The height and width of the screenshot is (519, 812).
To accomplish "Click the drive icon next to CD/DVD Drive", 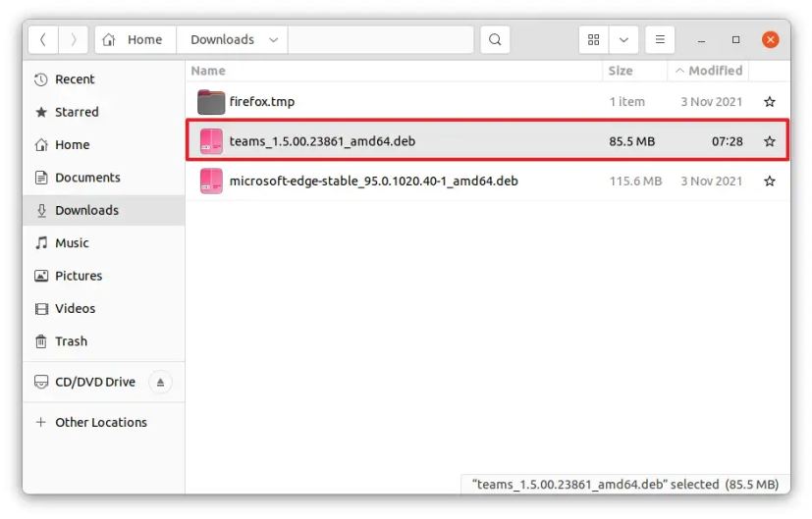I will click(41, 382).
